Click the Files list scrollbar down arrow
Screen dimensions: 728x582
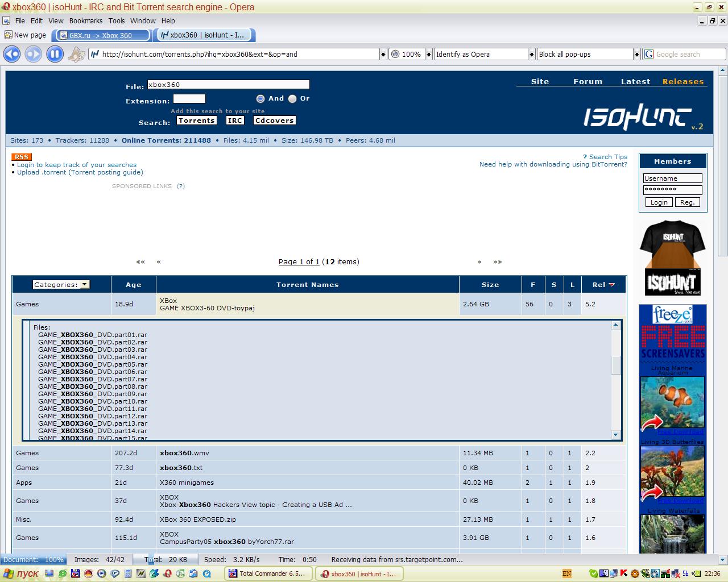pyautogui.click(x=616, y=435)
